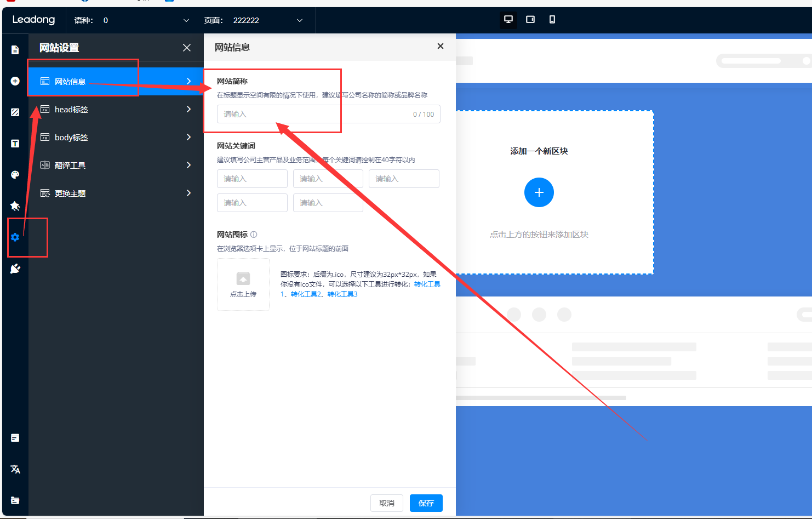Click the 取消 cancel button
Screen dimensions: 812x519
point(386,503)
